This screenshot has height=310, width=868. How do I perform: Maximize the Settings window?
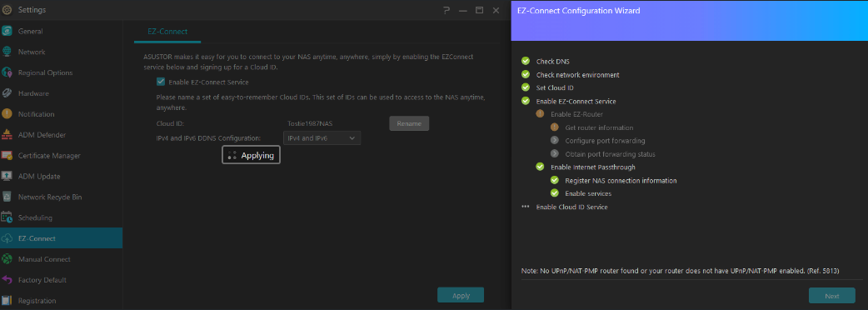click(x=479, y=10)
